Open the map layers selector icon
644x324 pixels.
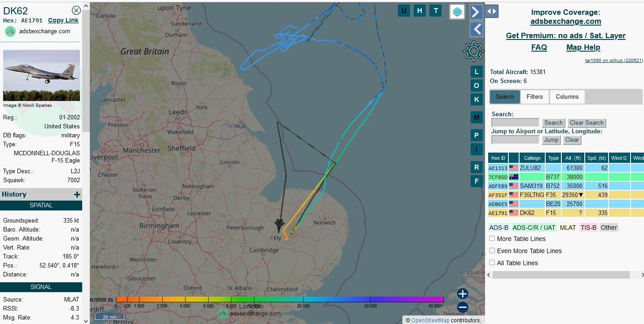(457, 12)
